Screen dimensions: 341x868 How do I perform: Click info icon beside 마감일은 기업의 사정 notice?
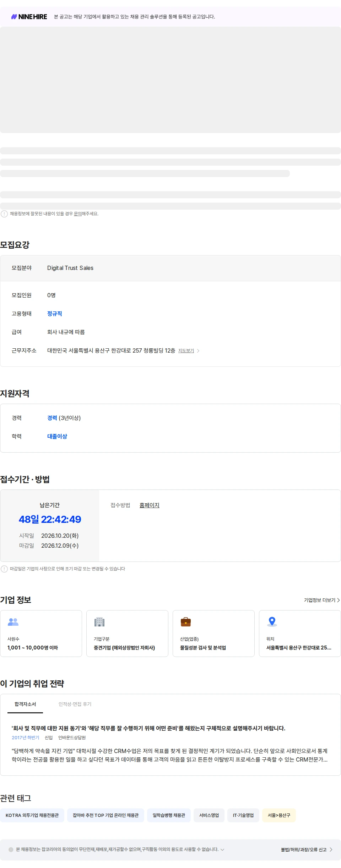[4, 569]
